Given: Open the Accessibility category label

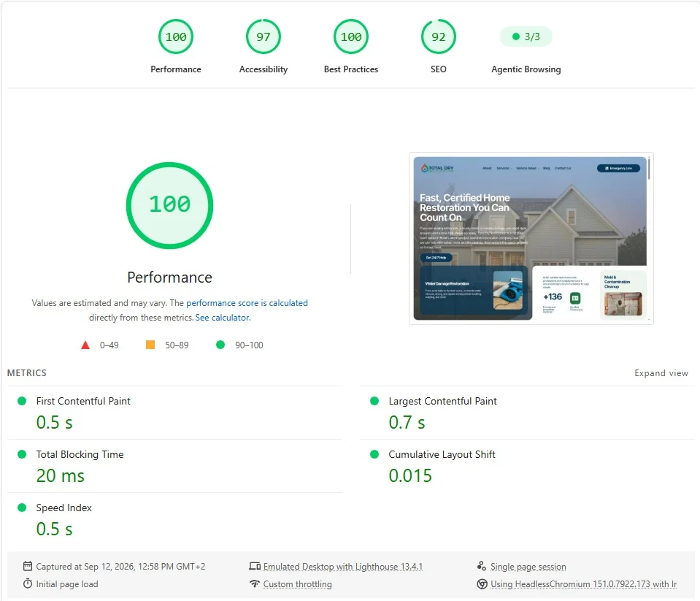Looking at the screenshot, I should (x=264, y=69).
